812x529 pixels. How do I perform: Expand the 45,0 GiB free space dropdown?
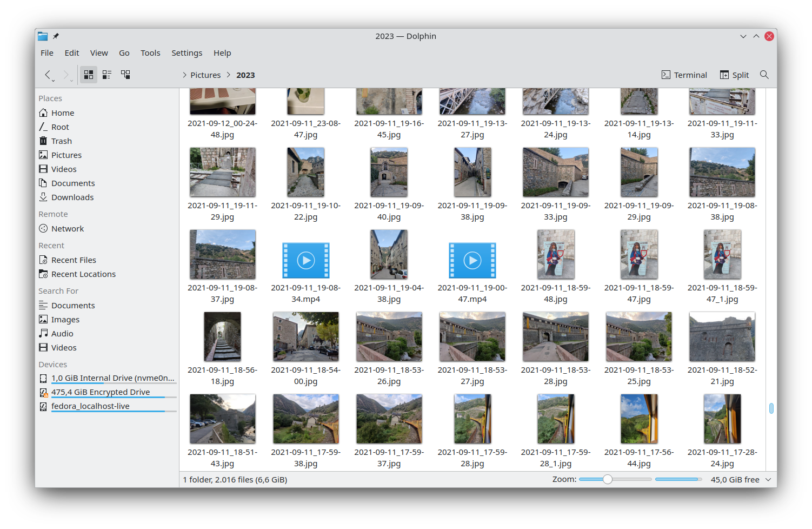coord(768,480)
